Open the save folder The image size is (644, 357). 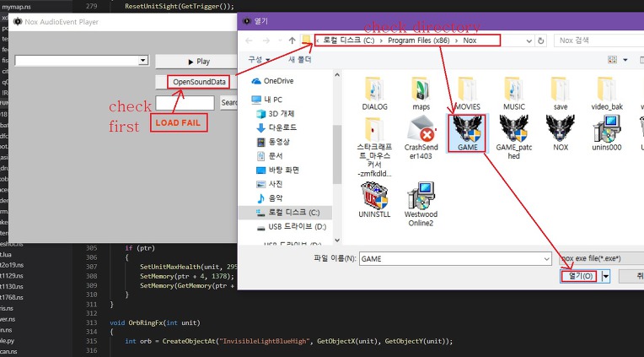point(561,94)
